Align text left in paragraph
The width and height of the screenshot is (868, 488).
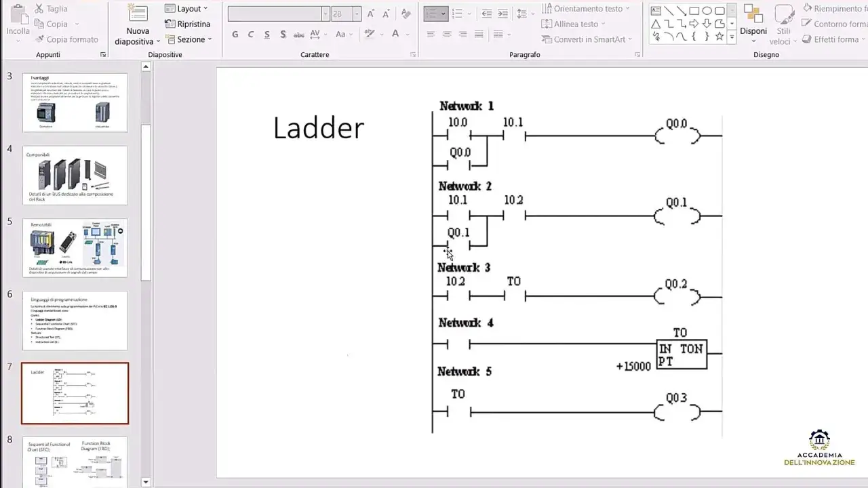[431, 34]
